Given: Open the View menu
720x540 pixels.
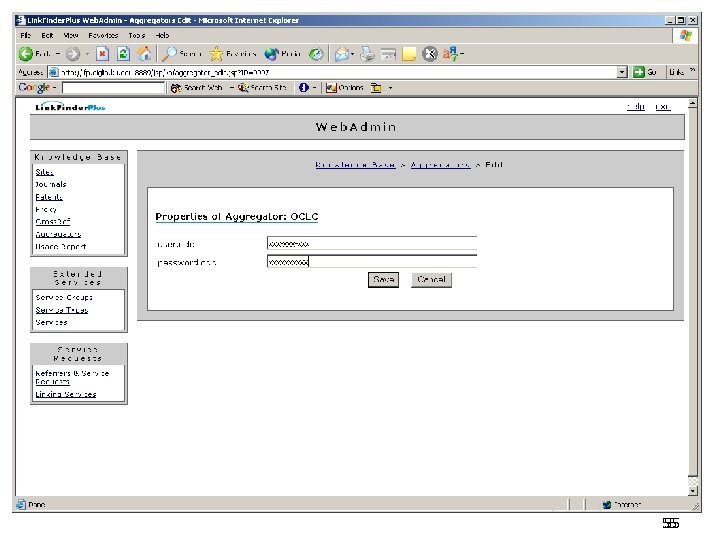Looking at the screenshot, I should pyautogui.click(x=71, y=35).
